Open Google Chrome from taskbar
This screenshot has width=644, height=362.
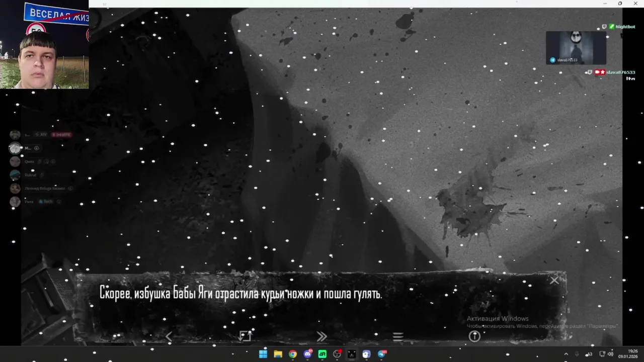click(x=292, y=354)
